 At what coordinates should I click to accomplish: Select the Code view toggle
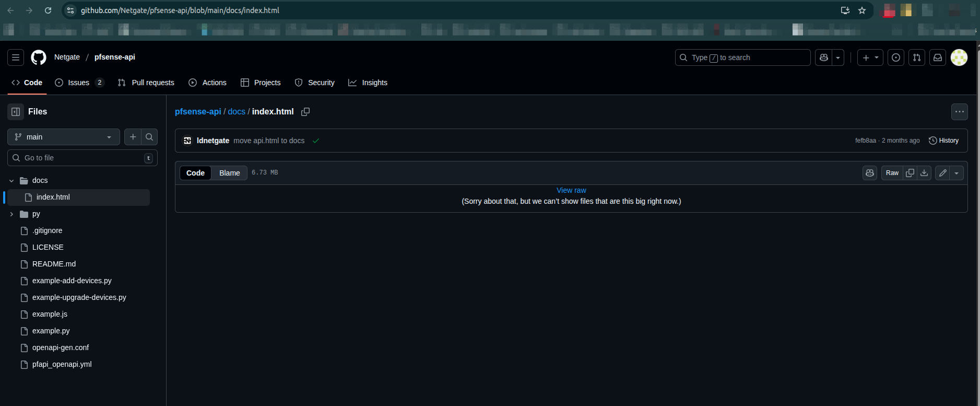pos(195,173)
